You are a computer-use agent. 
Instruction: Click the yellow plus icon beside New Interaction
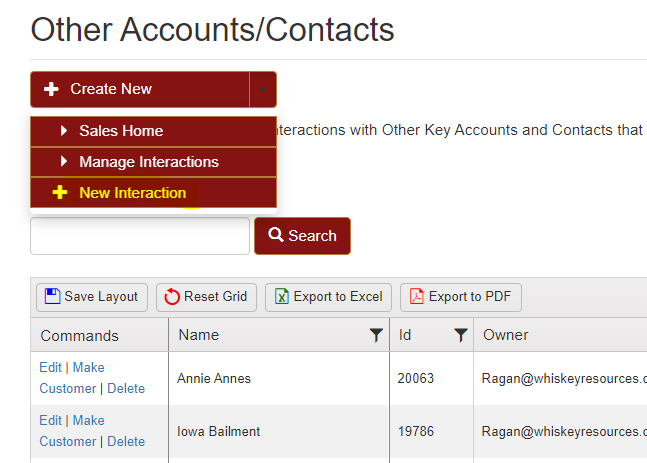pyautogui.click(x=60, y=192)
